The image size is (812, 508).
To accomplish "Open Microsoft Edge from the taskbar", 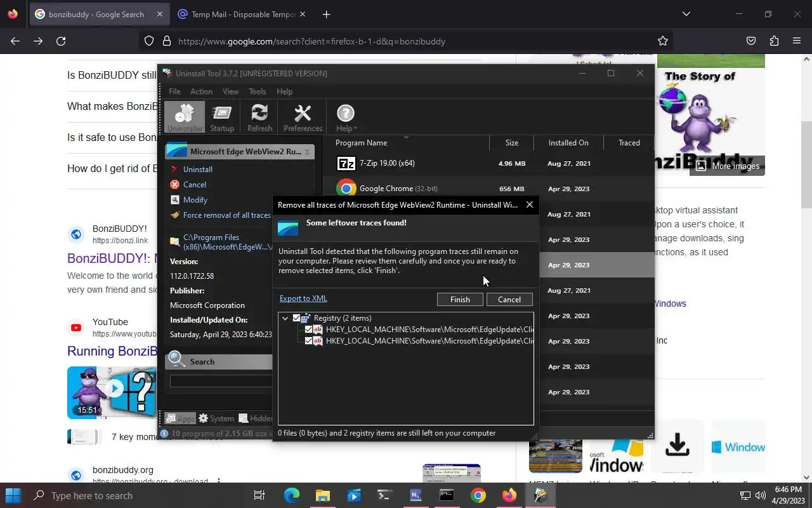I will (x=291, y=495).
